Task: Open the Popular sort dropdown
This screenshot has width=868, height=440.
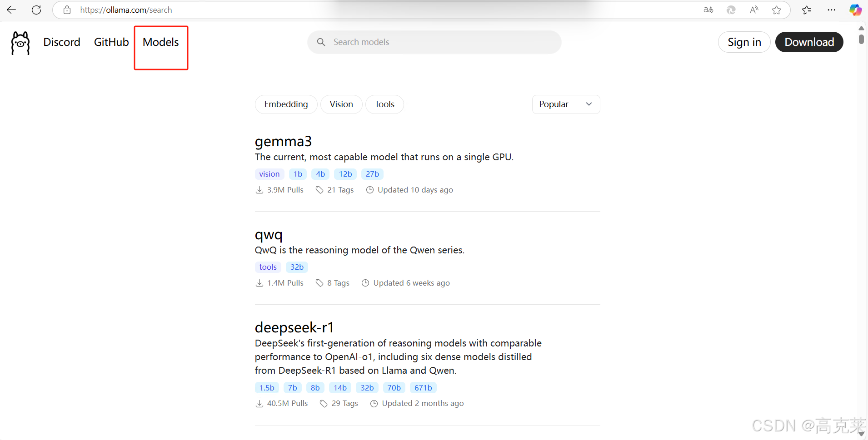Action: [566, 104]
